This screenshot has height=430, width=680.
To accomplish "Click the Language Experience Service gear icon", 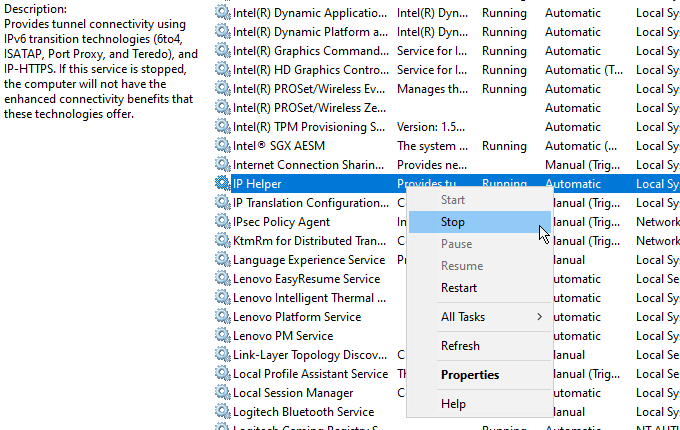I will click(222, 260).
